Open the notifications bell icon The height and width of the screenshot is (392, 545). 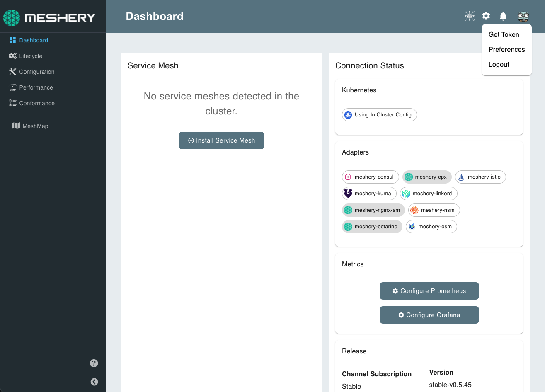tap(503, 16)
